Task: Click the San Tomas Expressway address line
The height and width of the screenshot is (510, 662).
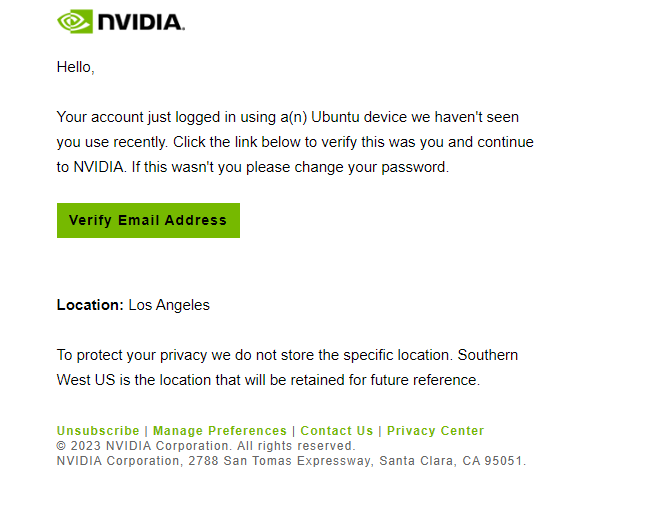Action: [x=291, y=461]
